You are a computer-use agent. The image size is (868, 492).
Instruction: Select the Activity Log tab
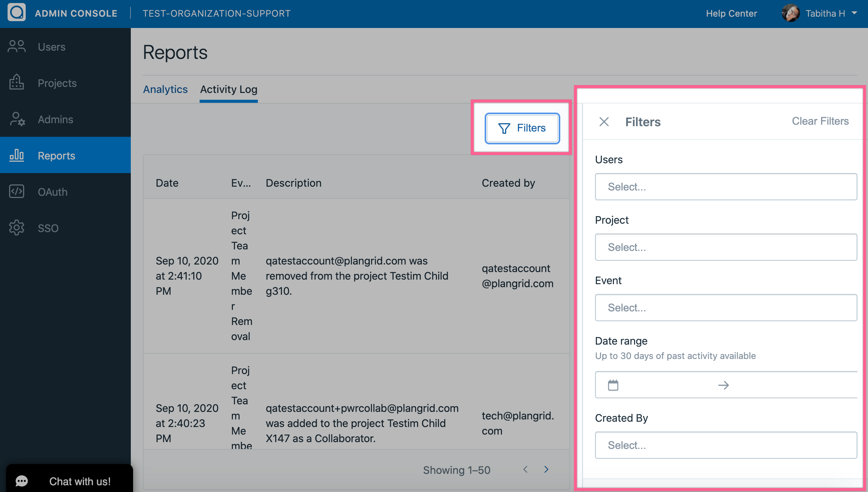(228, 89)
